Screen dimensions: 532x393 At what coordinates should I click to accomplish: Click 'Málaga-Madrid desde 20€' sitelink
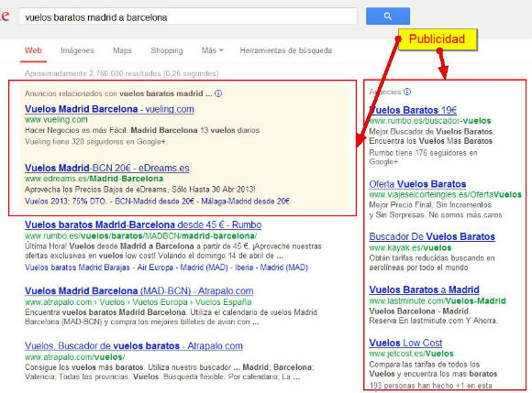pyautogui.click(x=245, y=202)
